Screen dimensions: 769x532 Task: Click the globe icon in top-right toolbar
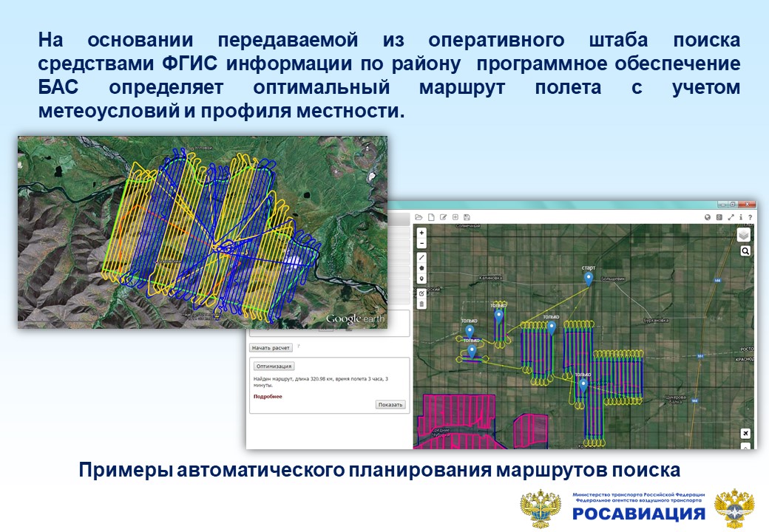(708, 217)
